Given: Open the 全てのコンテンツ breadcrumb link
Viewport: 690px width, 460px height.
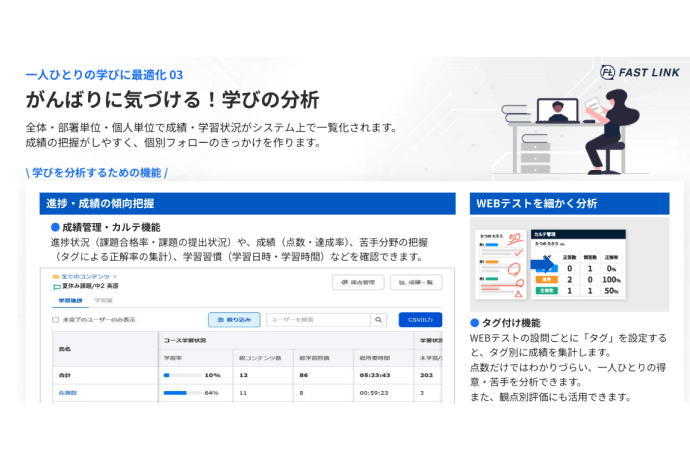Looking at the screenshot, I should [85, 276].
